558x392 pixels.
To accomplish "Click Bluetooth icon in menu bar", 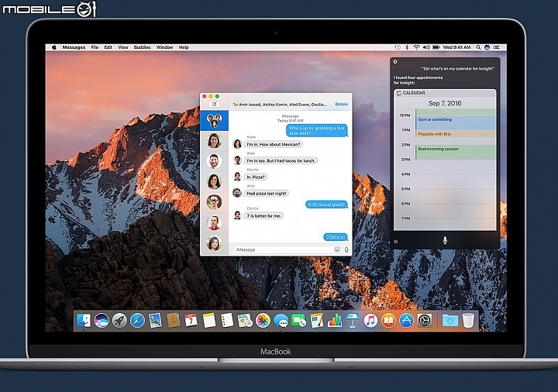I will [x=407, y=47].
